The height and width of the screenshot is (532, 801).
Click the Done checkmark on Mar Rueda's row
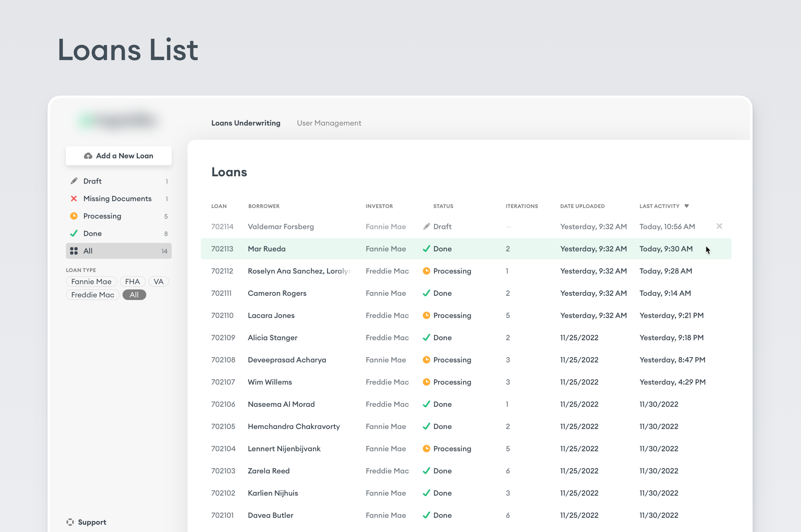click(x=426, y=249)
